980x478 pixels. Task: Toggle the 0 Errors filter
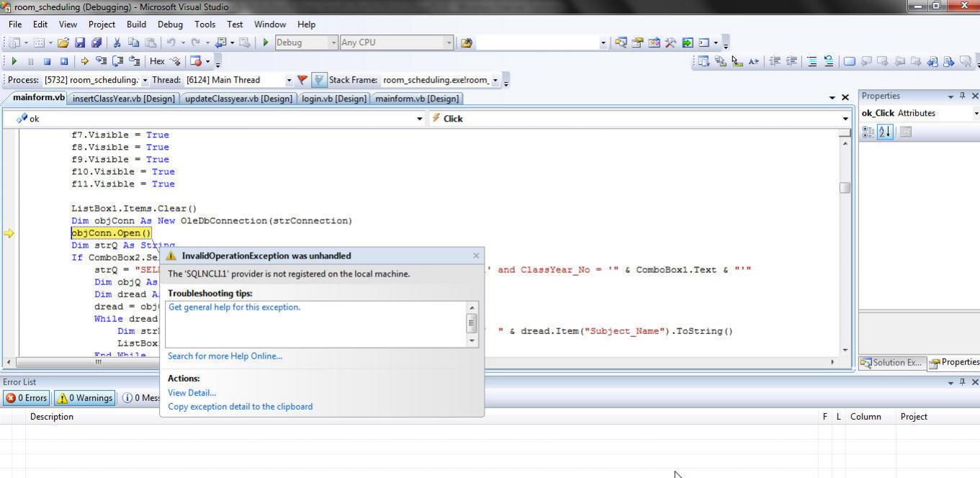[x=27, y=397]
